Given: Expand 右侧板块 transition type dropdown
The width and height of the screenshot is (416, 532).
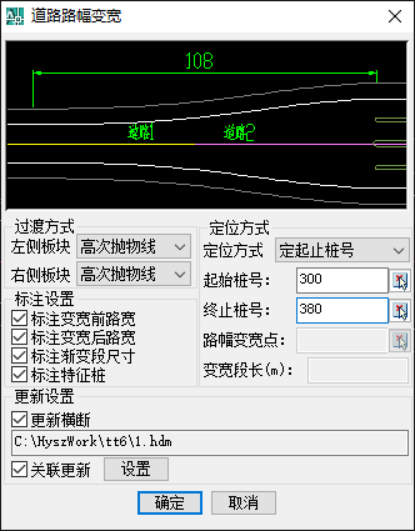Looking at the screenshot, I should tap(134, 273).
